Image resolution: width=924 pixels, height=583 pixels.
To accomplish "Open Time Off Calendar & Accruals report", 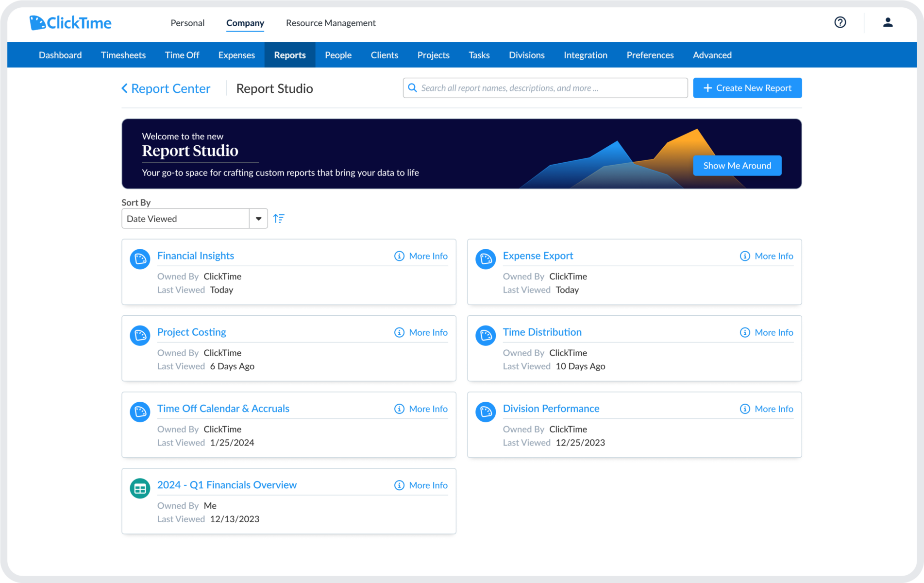I will [x=223, y=409].
